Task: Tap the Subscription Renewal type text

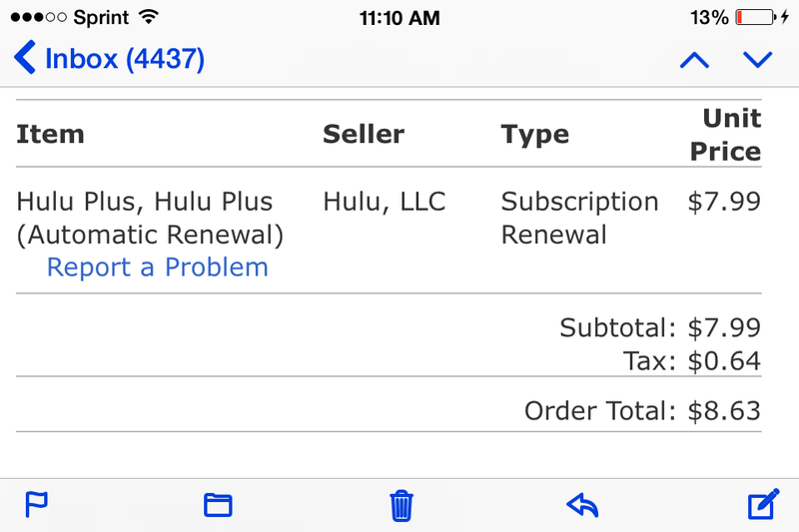Action: pos(579,218)
